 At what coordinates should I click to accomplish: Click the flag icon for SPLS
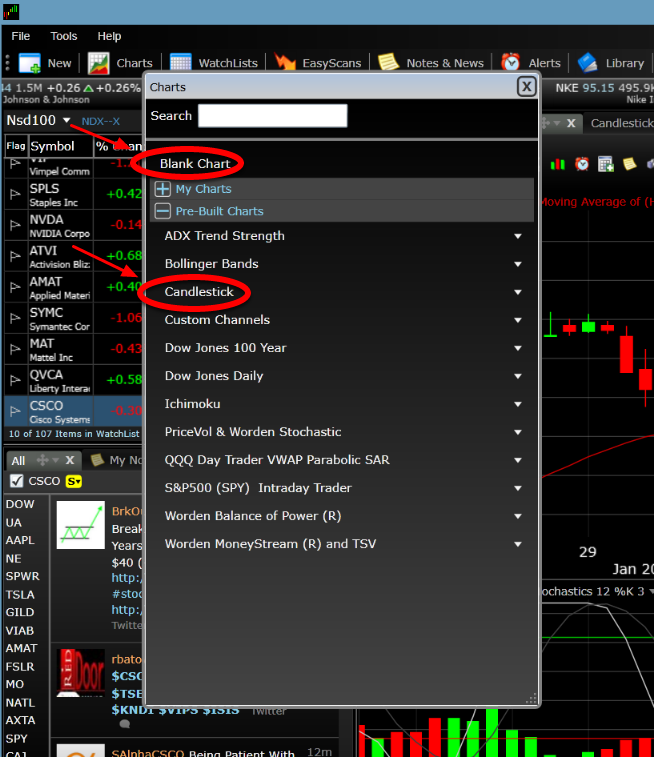tap(15, 194)
